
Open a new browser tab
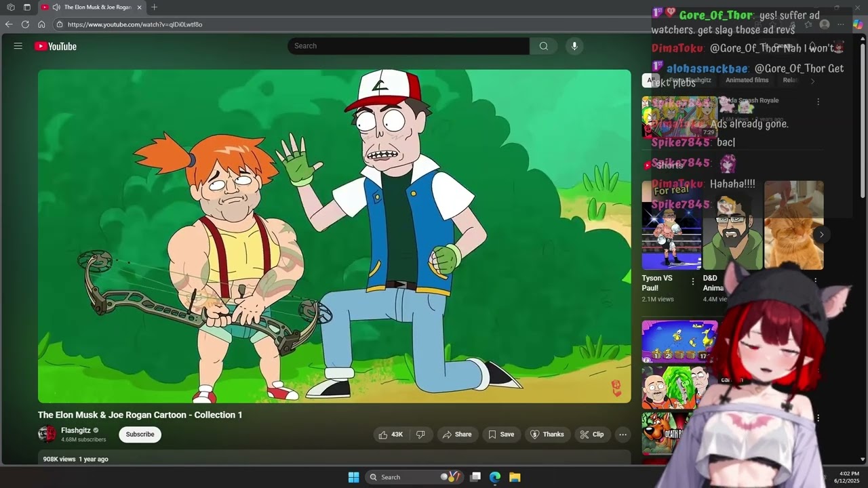pos(154,7)
